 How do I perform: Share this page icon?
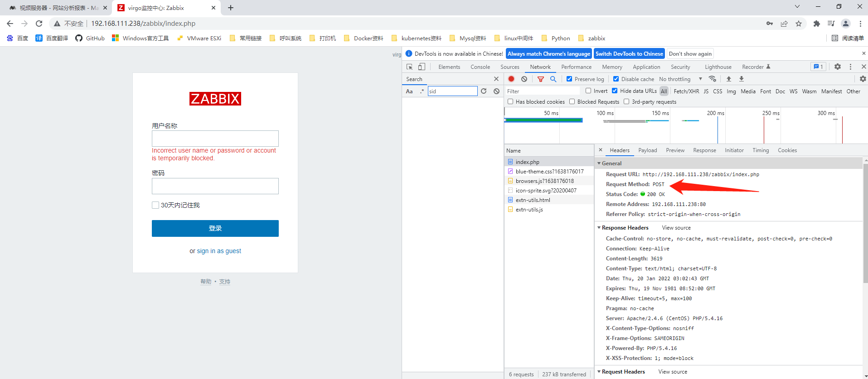point(784,24)
